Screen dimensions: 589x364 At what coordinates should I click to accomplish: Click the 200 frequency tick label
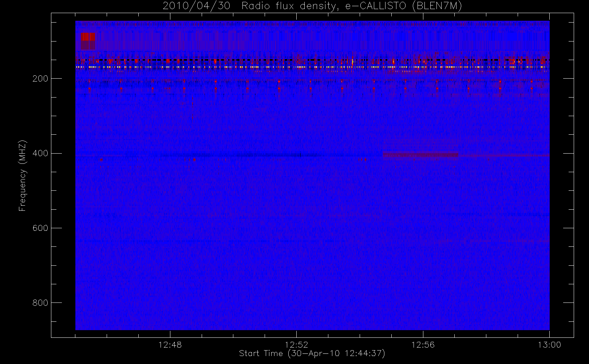pos(40,79)
